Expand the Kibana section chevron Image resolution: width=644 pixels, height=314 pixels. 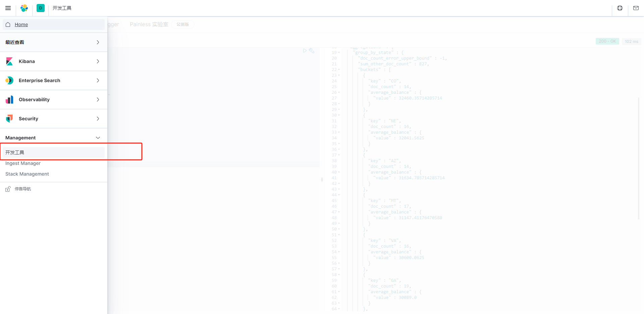[98, 61]
